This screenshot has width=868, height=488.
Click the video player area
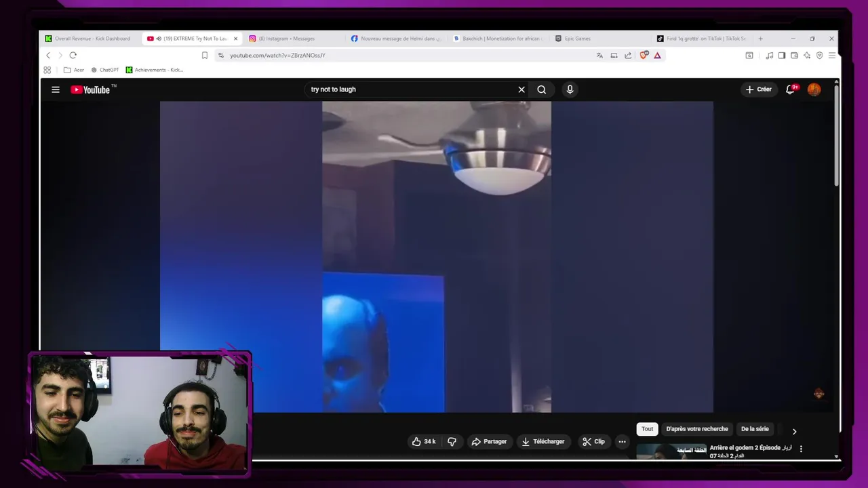pos(436,256)
